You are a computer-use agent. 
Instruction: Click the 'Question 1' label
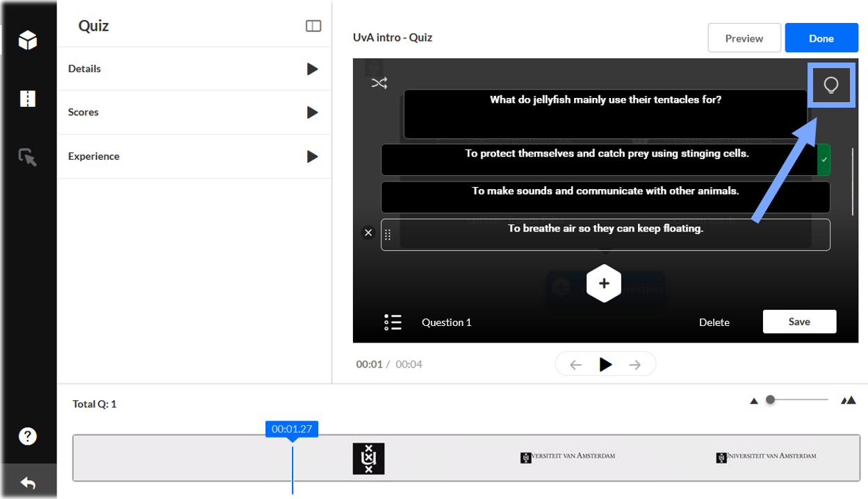(x=447, y=322)
